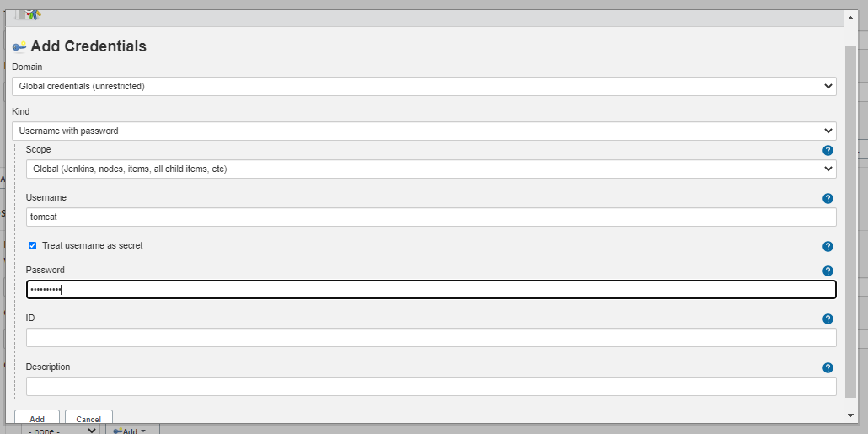This screenshot has width=868, height=434.
Task: Cancel the Add Credentials dialog
Action: tap(88, 417)
